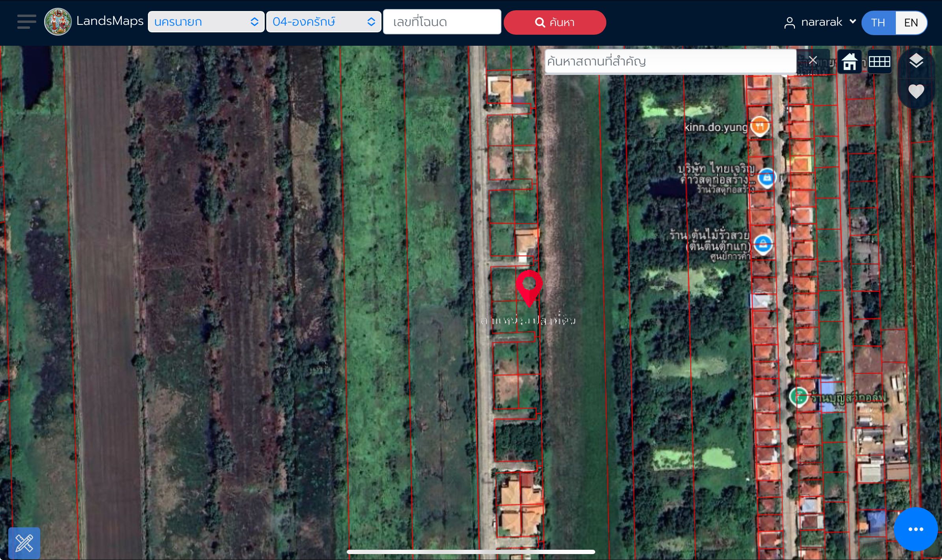
Task: Expand the 04-องครักษ์ district dropdown
Action: (x=323, y=22)
